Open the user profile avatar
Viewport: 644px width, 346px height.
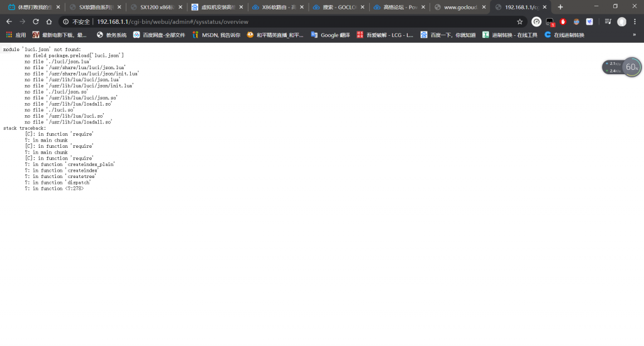tap(621, 22)
